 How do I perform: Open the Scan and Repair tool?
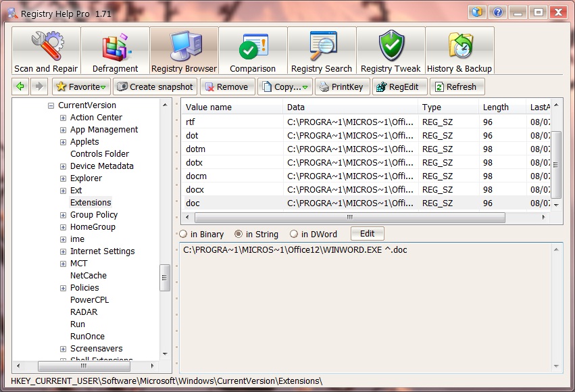(46, 51)
